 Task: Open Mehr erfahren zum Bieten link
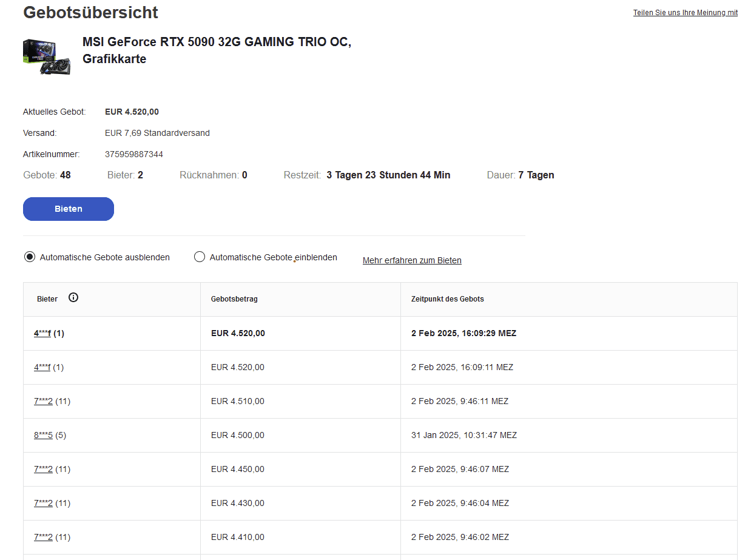coord(412,260)
